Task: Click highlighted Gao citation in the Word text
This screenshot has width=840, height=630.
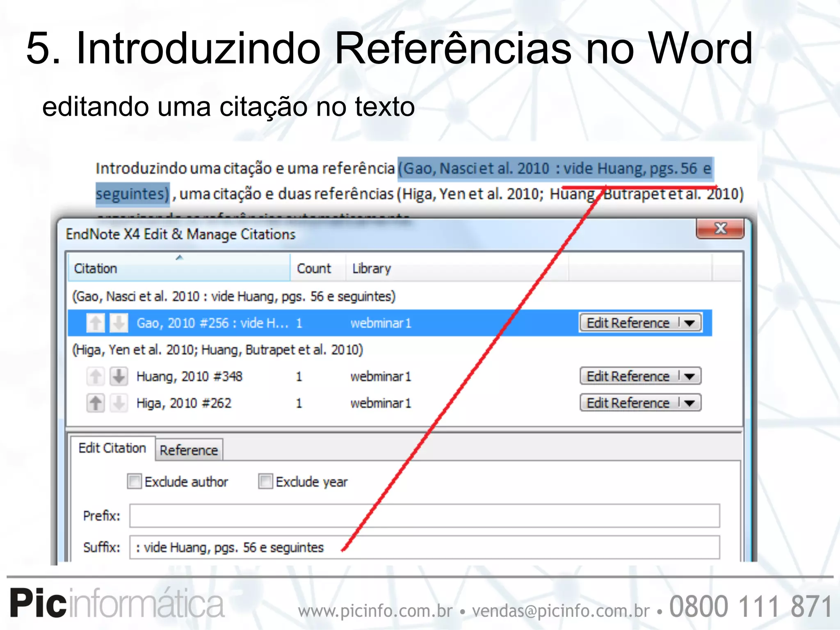Action: point(555,169)
